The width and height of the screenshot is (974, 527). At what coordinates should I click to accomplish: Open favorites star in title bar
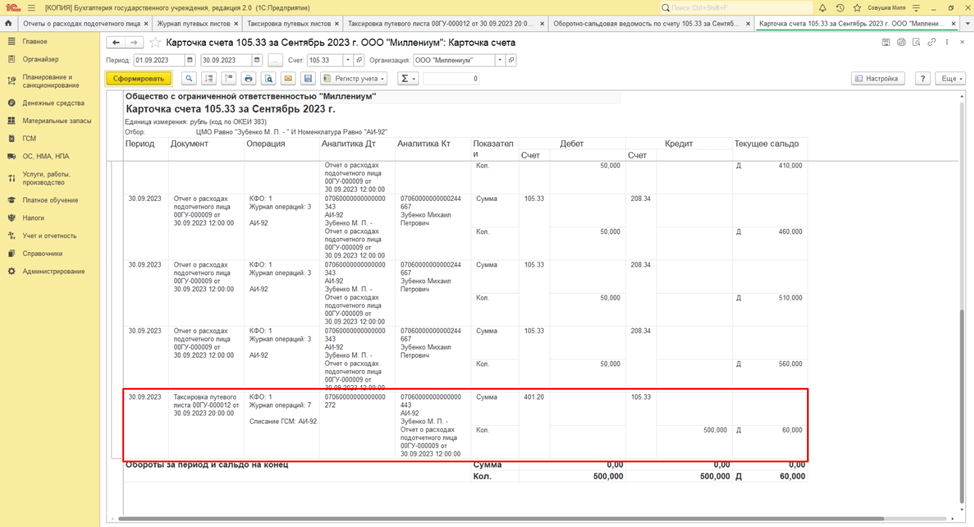coord(857,8)
